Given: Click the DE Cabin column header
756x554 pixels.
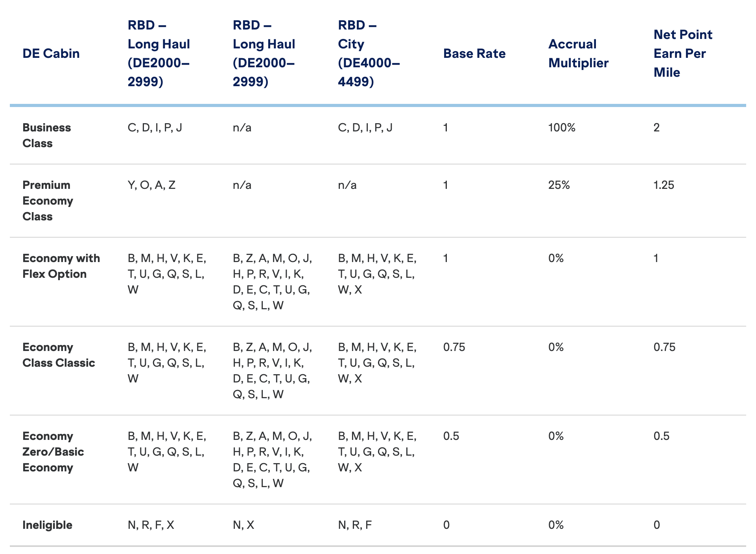Looking at the screenshot, I should [51, 54].
